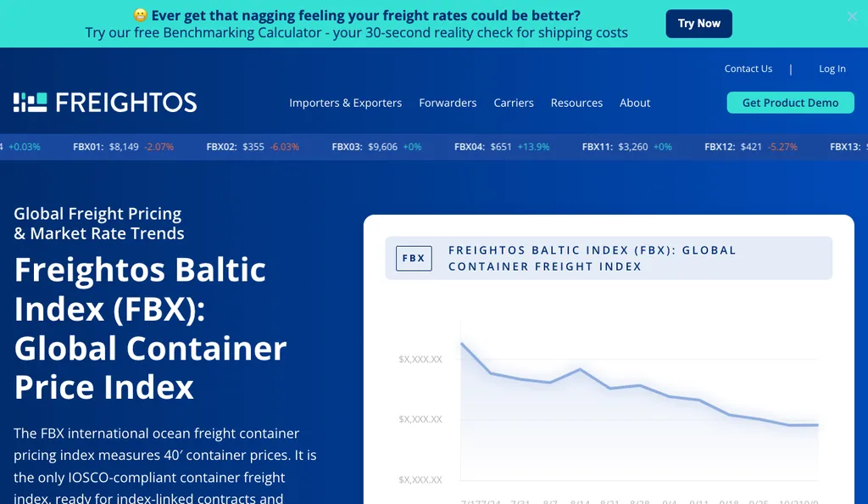Open the Contact Us link
Viewport: 868px width, 504px height.
tap(748, 69)
